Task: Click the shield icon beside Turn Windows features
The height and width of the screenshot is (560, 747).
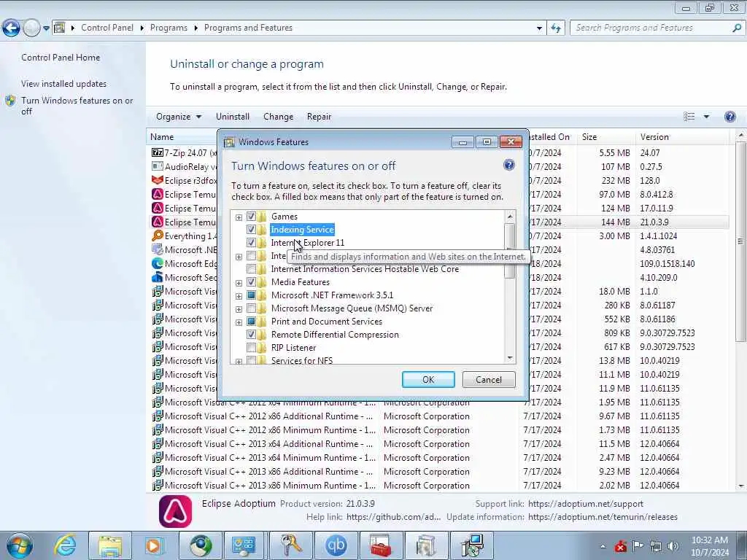Action: pyautogui.click(x=10, y=101)
